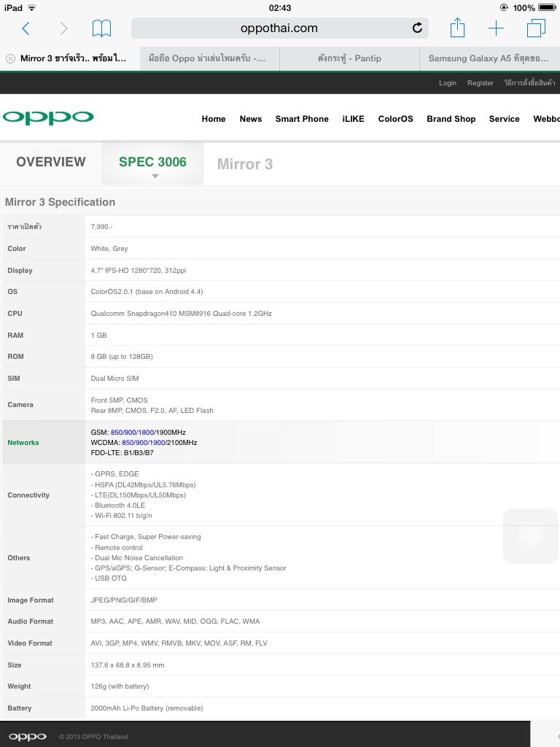Image resolution: width=560 pixels, height=747 pixels.
Task: Click WCDMA 850/900/1900 blue frequency link
Action: pos(144,443)
